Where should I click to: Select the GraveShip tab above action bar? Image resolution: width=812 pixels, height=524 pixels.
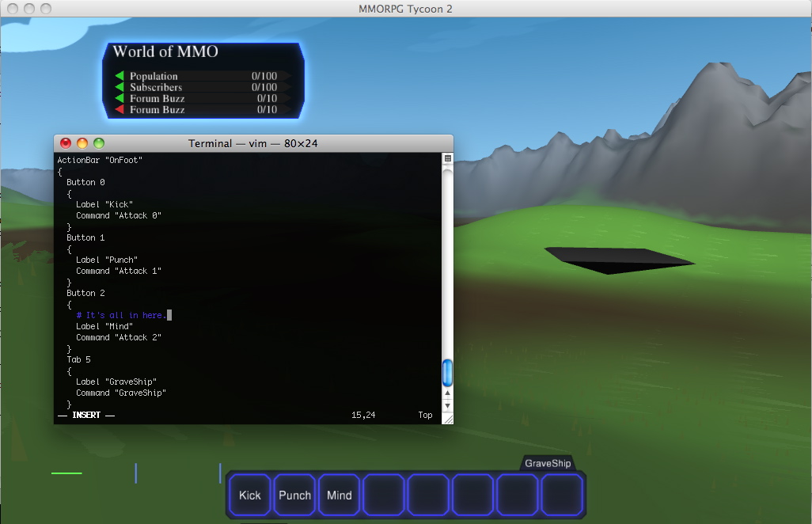tap(548, 463)
